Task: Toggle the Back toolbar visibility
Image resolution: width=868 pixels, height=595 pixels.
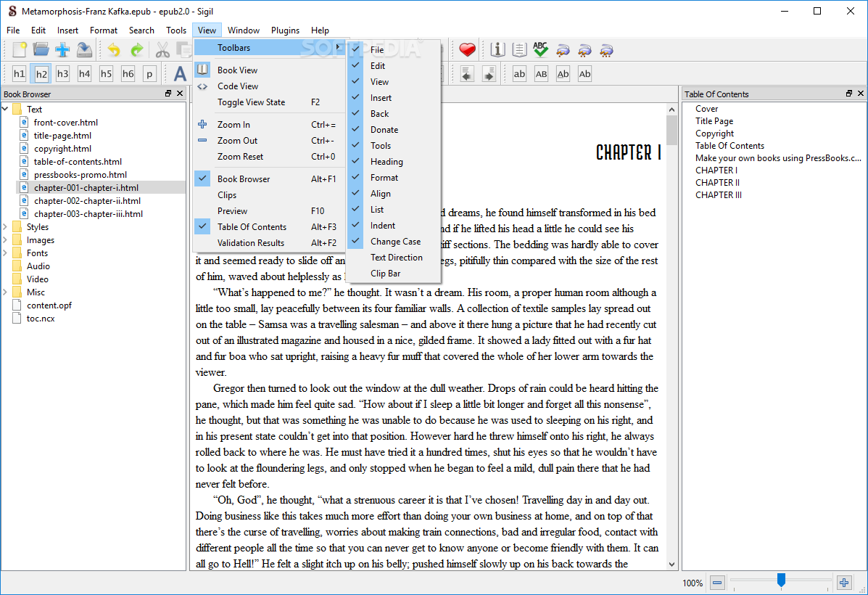Action: (x=394, y=114)
